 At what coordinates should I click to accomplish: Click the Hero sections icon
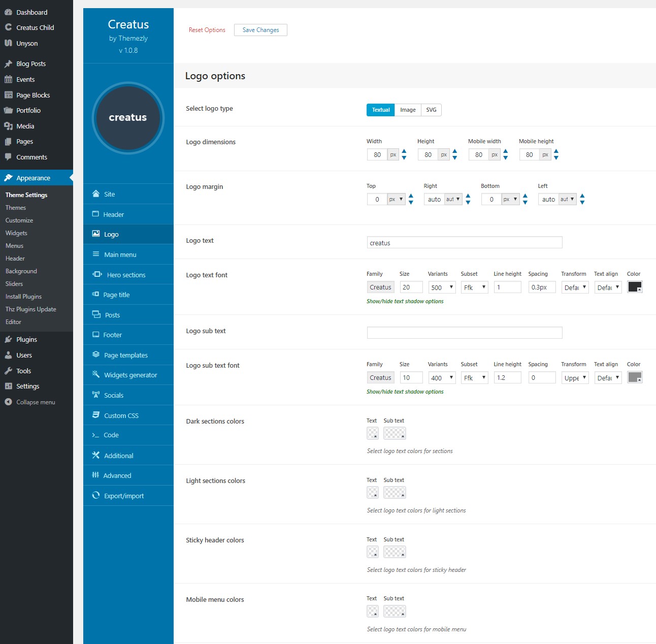pos(97,274)
